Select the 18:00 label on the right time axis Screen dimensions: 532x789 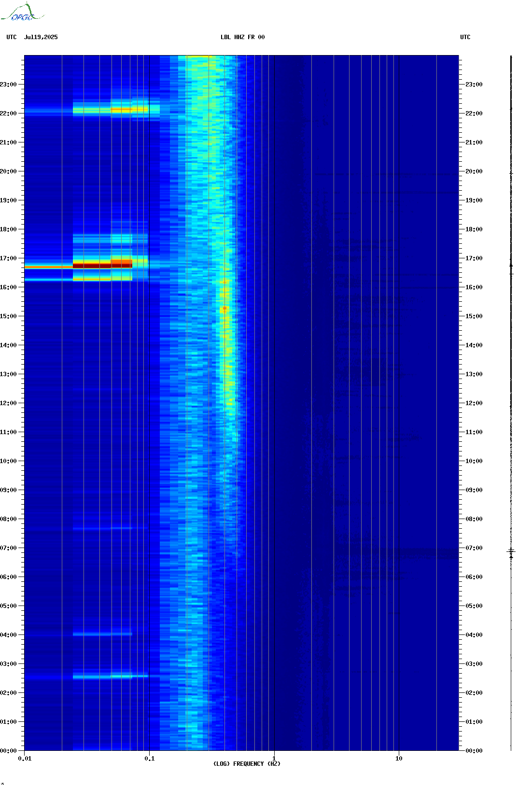[474, 229]
